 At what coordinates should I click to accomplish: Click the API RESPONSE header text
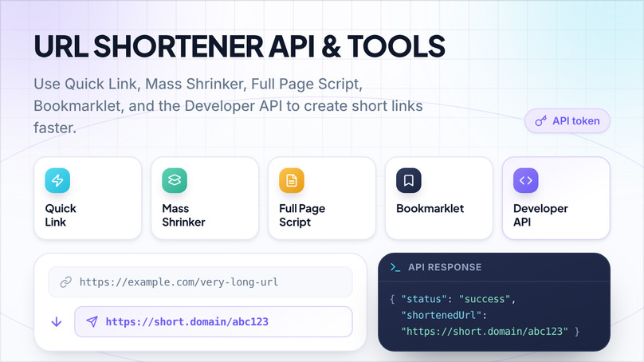pos(445,267)
